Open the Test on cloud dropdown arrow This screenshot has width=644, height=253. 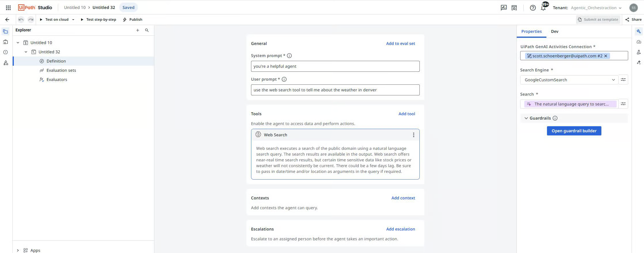(73, 20)
